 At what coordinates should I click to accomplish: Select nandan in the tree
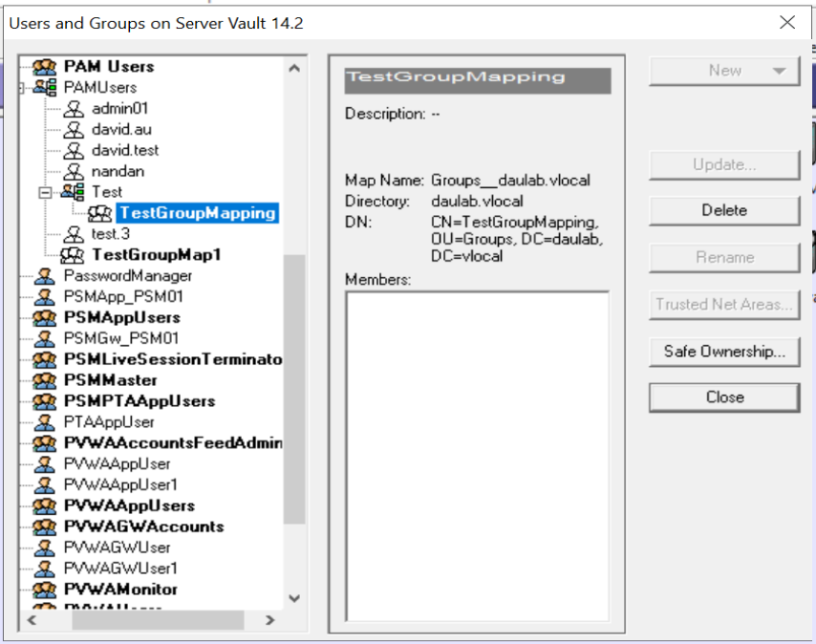coord(118,171)
